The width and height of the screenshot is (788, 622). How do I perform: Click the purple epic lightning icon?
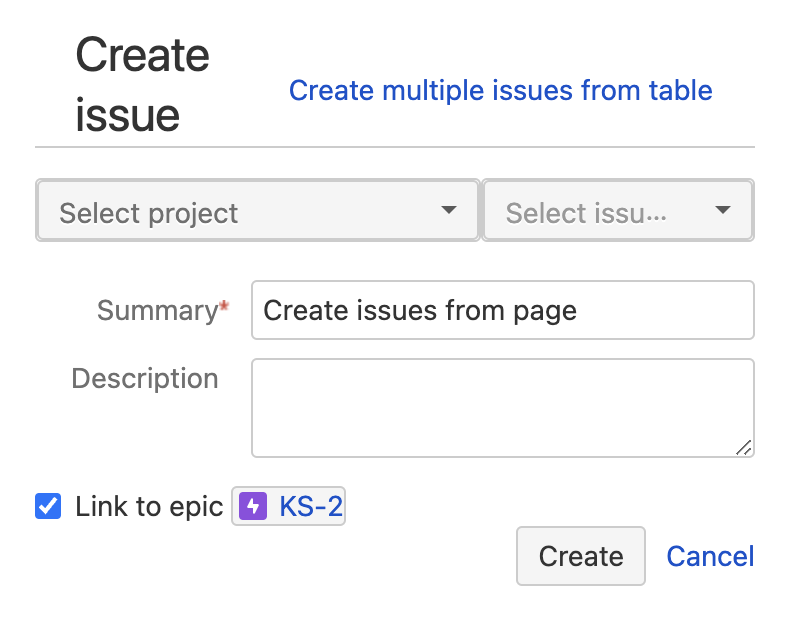254,507
